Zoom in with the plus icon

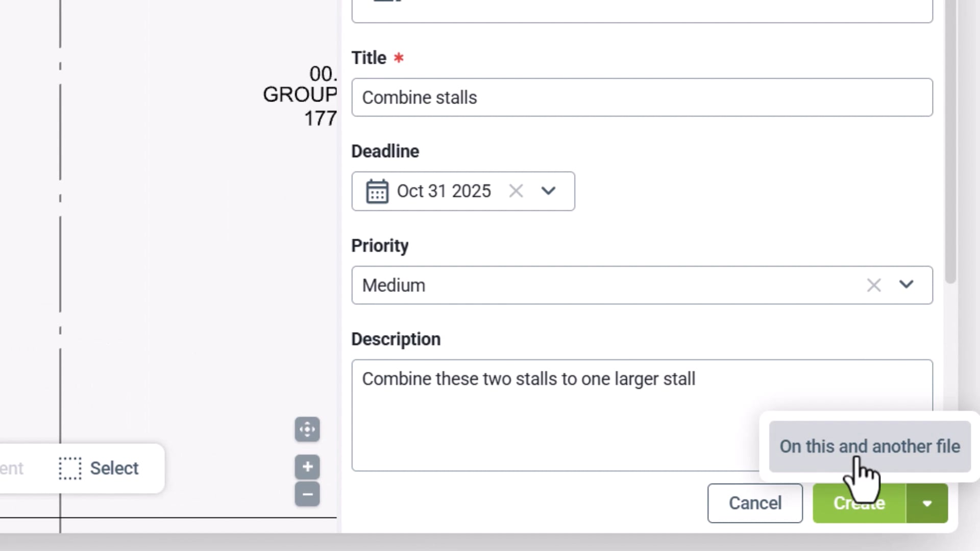pos(307,466)
